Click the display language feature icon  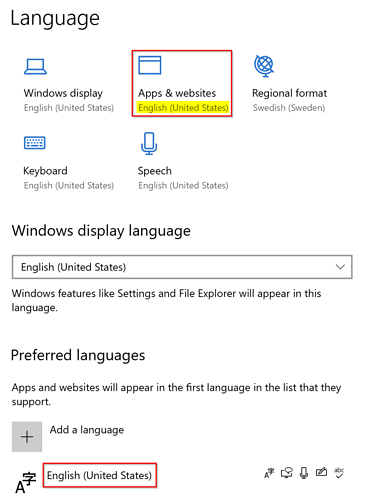click(x=269, y=473)
